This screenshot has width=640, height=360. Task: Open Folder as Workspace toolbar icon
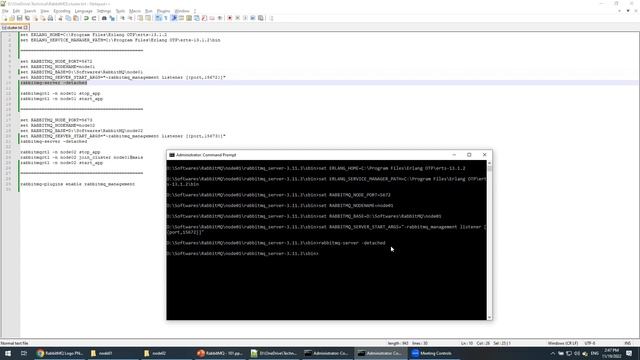211,18
